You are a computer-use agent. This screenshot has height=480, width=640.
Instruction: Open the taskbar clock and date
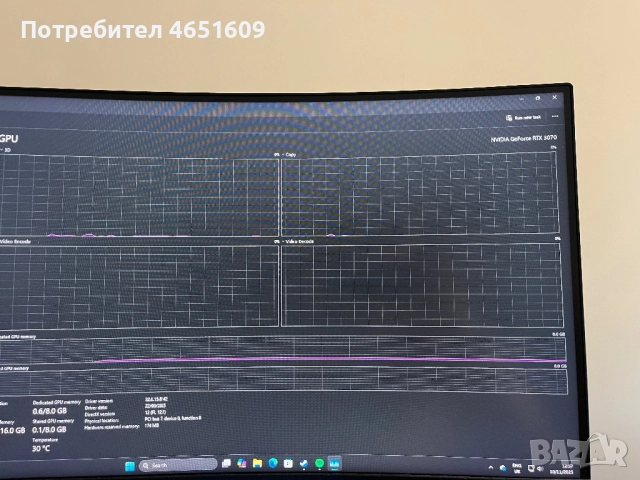click(562, 469)
